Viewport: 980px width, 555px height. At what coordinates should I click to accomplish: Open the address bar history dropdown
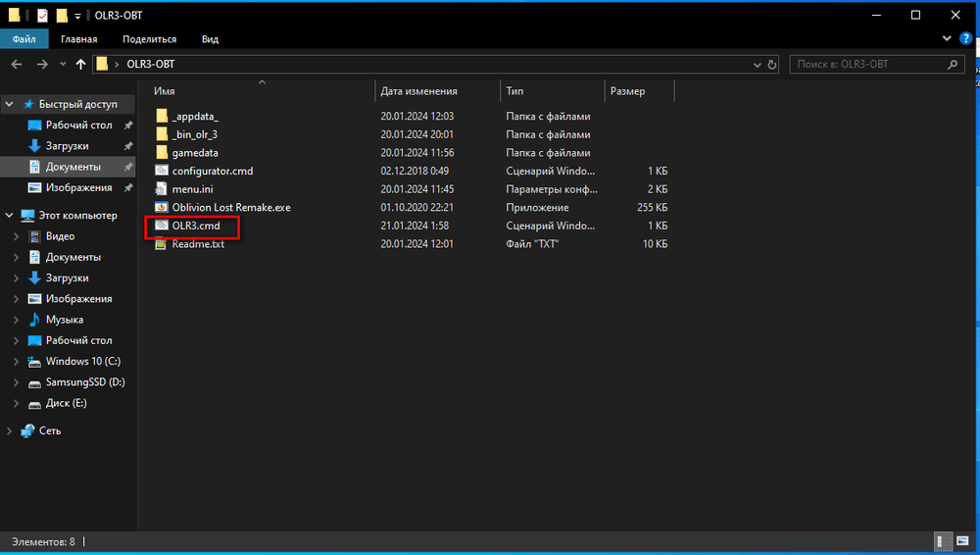(757, 64)
